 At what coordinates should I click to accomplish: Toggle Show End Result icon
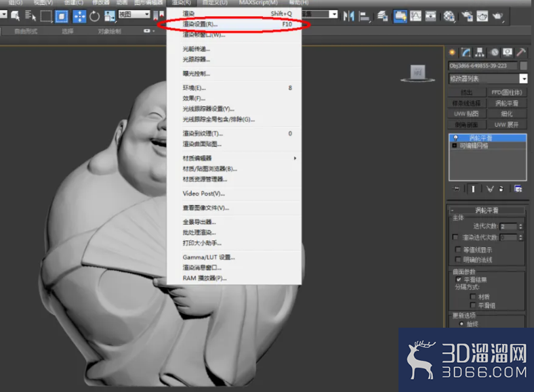click(x=473, y=189)
